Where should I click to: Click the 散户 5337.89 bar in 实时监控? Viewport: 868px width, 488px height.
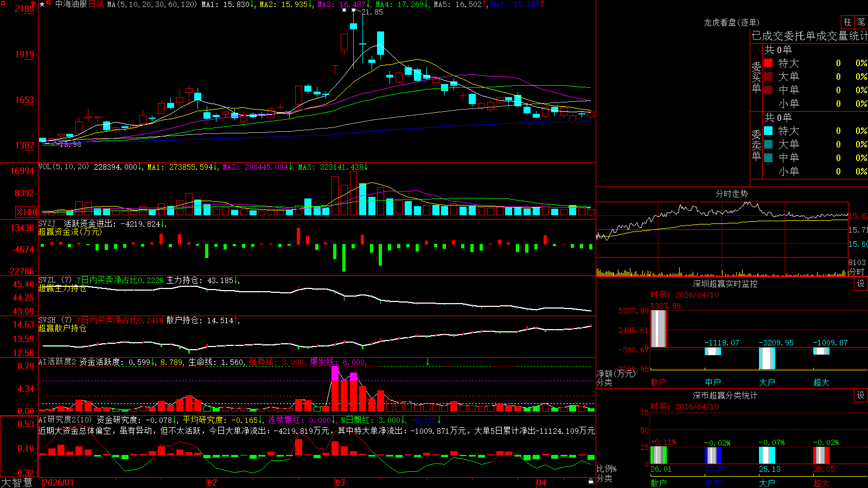click(x=658, y=329)
